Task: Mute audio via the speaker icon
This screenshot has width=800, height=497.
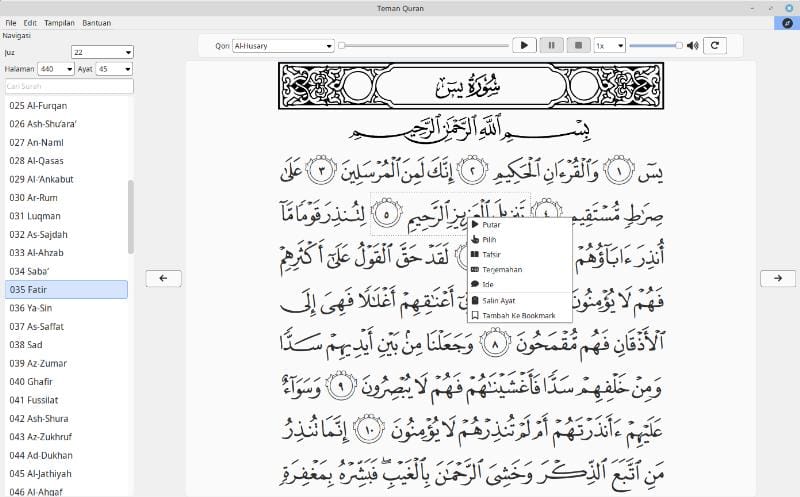Action: point(692,45)
